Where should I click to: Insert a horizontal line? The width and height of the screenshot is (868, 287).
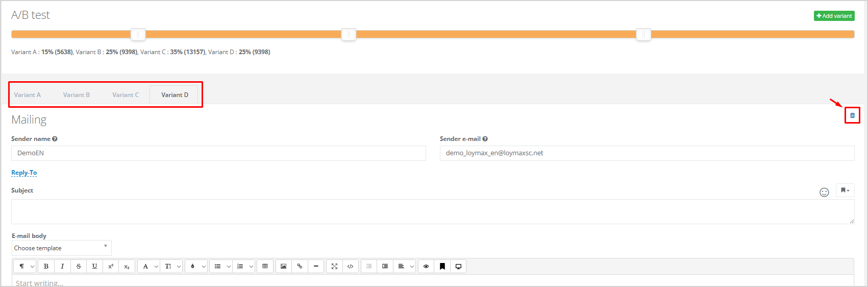(x=316, y=267)
